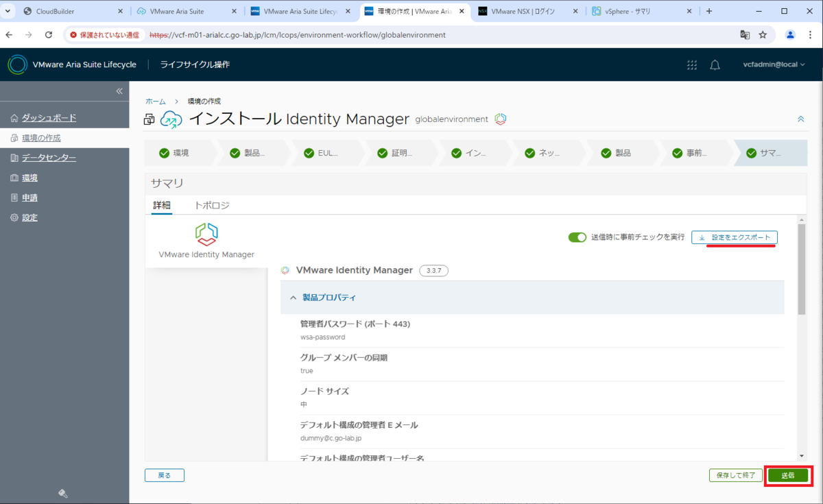This screenshot has width=823, height=504.
Task: Go to the イン... wizard step
Action: [475, 153]
